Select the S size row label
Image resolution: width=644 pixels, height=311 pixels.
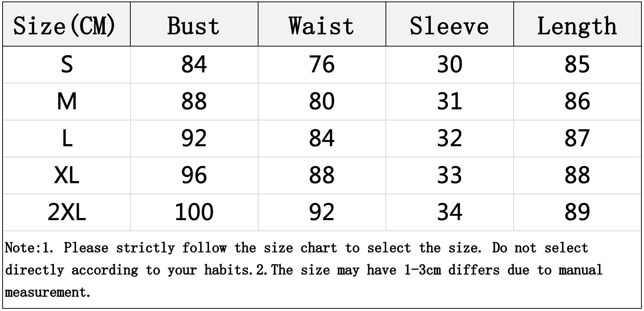(67, 64)
